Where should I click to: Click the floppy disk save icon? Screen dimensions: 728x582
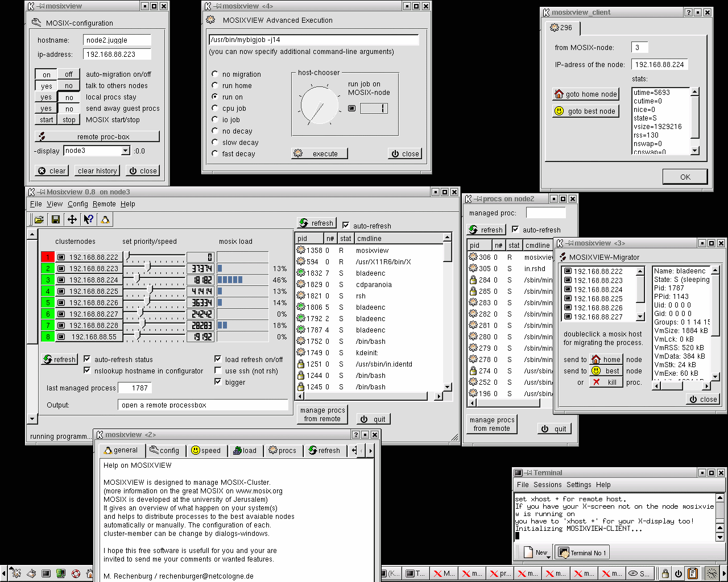click(x=56, y=219)
